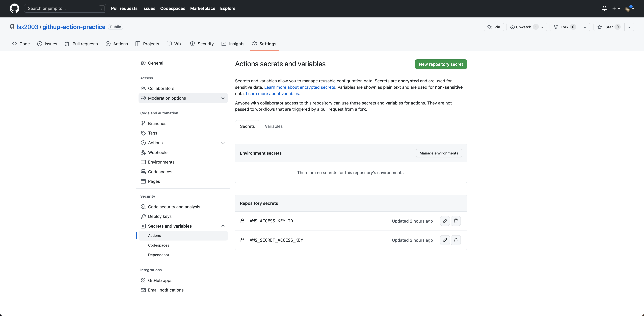Click the Email notifications envelope icon
The width and height of the screenshot is (644, 316).
143,290
